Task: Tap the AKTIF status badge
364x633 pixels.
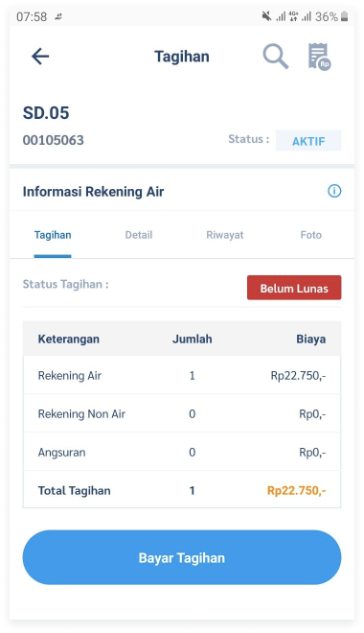Action: pos(308,141)
